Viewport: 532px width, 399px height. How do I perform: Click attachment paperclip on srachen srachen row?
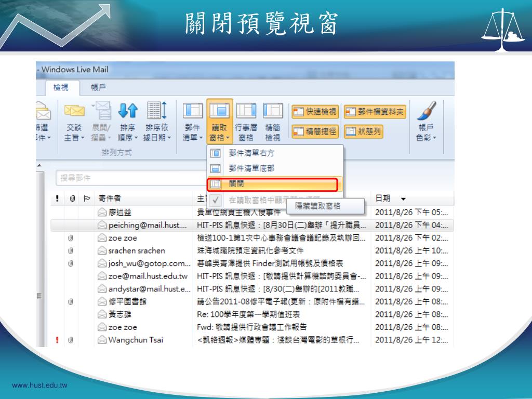click(71, 251)
